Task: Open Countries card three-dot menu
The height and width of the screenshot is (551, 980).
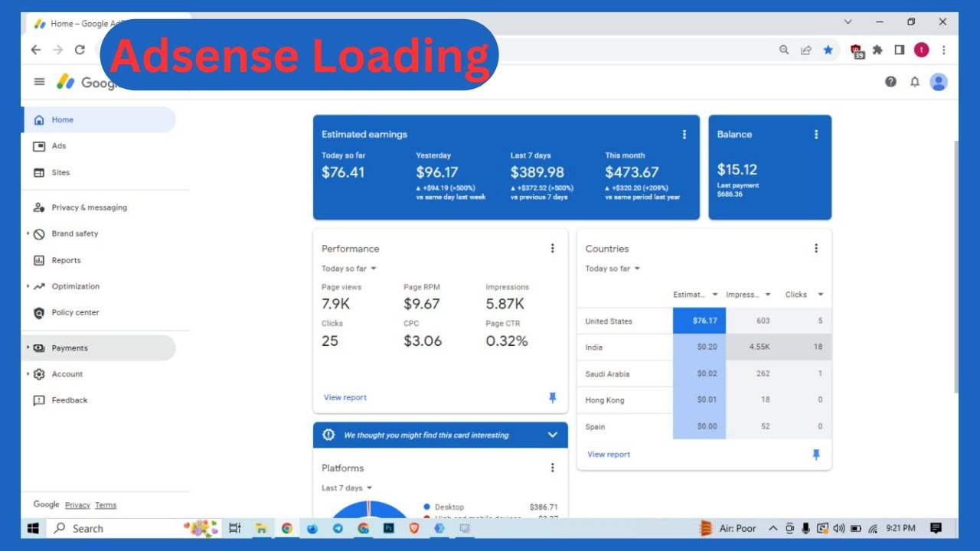Action: pyautogui.click(x=816, y=249)
